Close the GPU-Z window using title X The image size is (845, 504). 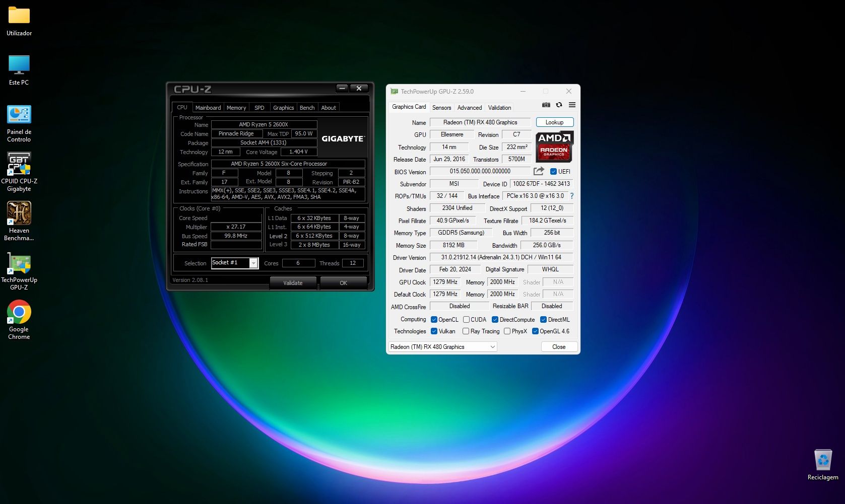569,91
